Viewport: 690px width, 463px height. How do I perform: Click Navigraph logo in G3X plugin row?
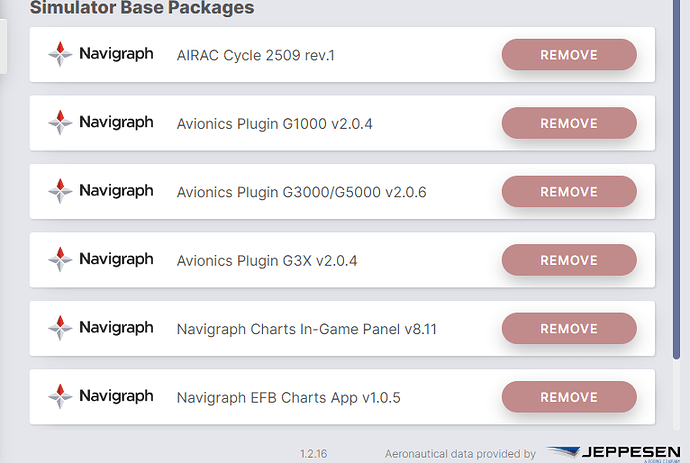pyautogui.click(x=101, y=259)
